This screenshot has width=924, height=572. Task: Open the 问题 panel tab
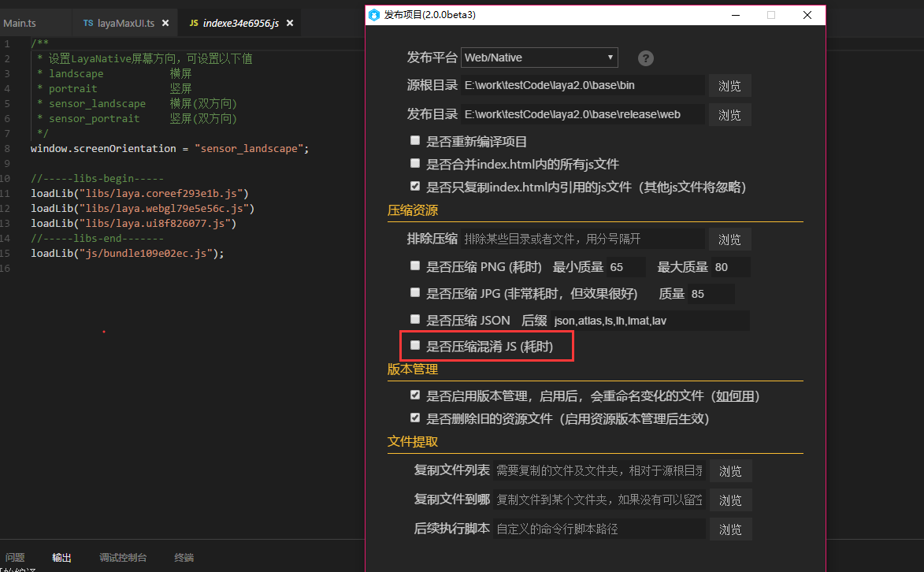(x=15, y=557)
